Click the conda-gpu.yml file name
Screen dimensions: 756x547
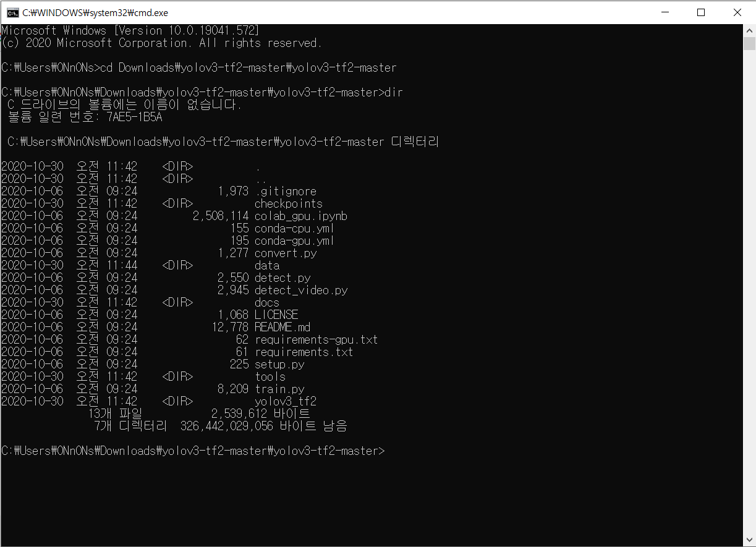point(295,241)
